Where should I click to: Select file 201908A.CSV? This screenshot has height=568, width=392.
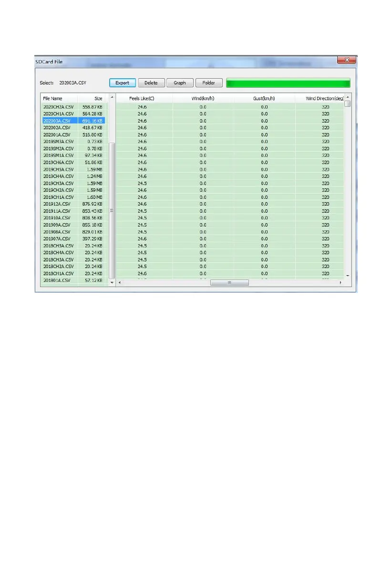pyautogui.click(x=57, y=232)
